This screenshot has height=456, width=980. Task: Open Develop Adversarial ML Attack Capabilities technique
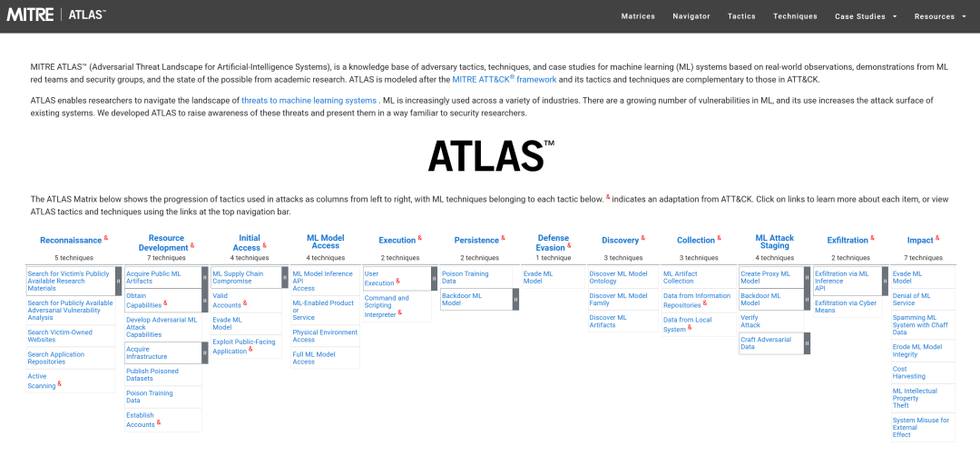click(x=162, y=327)
